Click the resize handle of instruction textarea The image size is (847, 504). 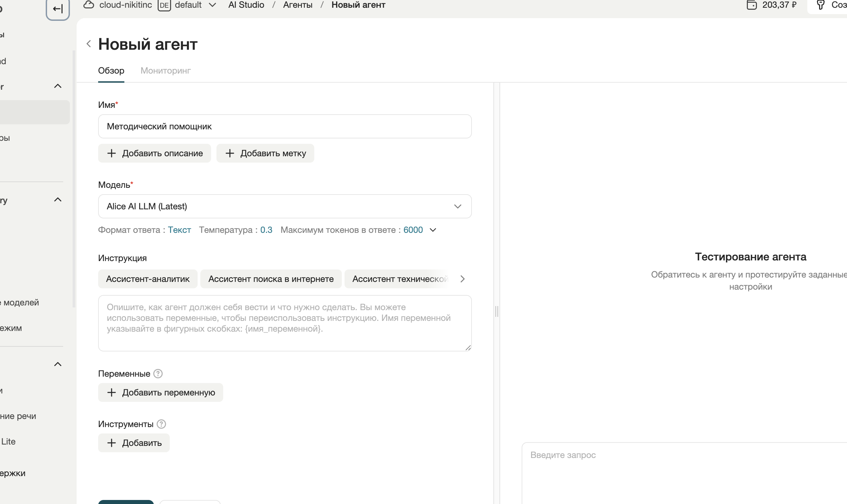click(x=468, y=347)
